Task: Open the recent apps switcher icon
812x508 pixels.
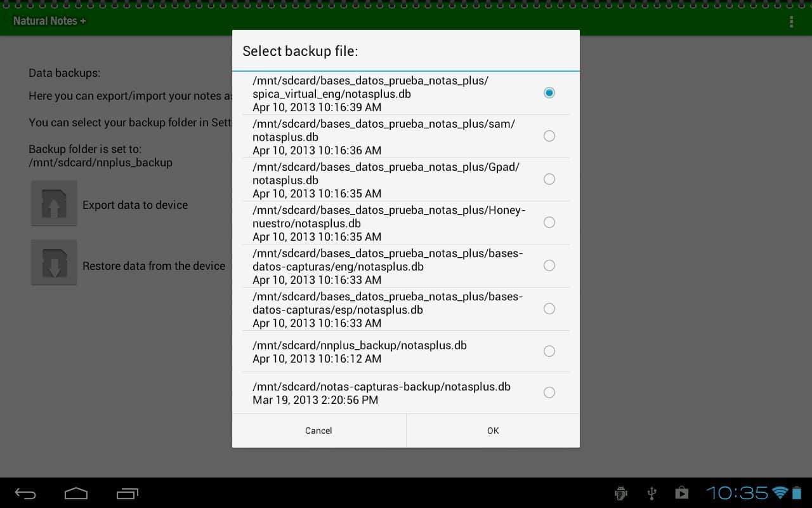Action: pyautogui.click(x=128, y=493)
